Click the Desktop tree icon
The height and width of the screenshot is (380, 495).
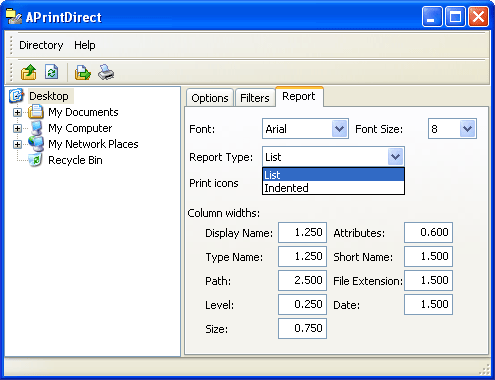click(16, 95)
